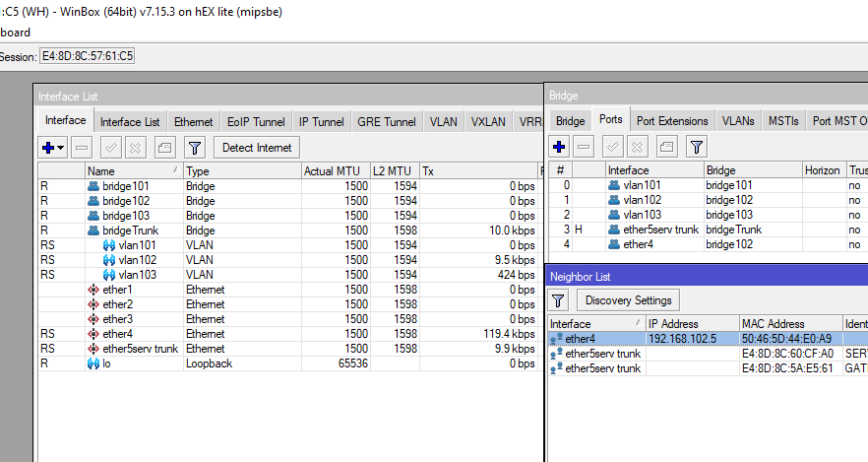Viewport: 868px width, 462px height.
Task: Click the remove (minus) button in Bridge window
Action: (x=584, y=147)
